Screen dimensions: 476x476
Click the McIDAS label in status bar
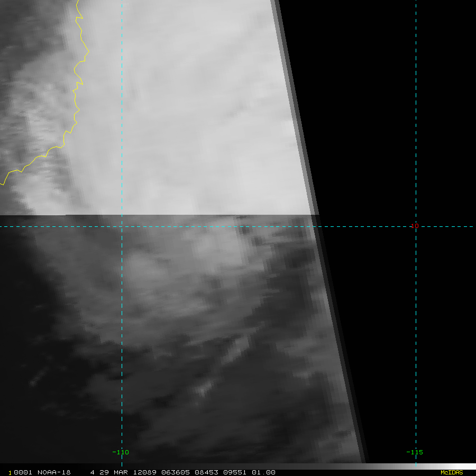(x=452, y=472)
